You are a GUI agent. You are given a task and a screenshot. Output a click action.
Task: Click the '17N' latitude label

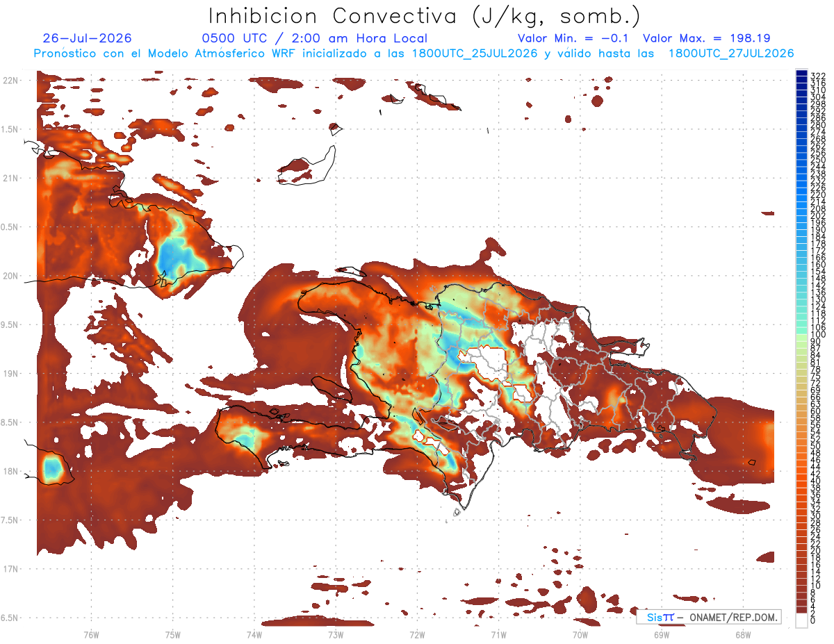(10, 569)
